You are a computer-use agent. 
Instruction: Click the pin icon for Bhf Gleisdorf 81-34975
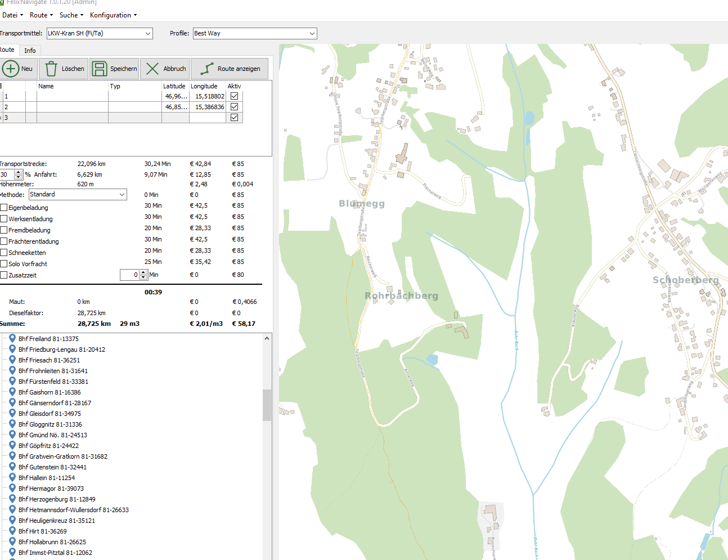point(12,413)
